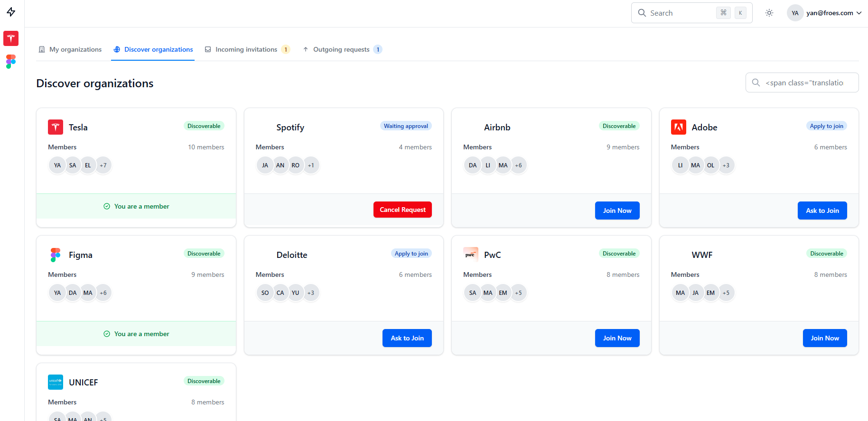Click Ask to Join on the Adobe card
Viewport: 868px width, 421px height.
point(822,210)
